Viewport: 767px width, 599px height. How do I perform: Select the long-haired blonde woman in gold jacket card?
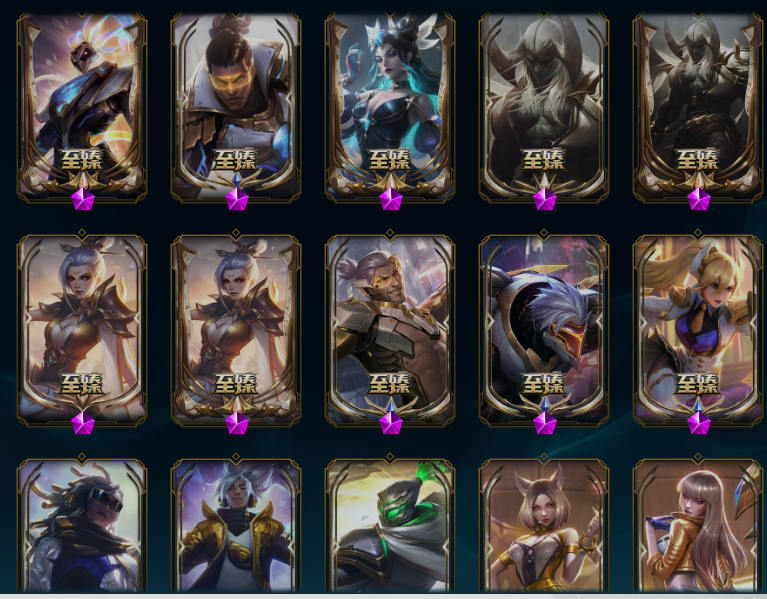[698, 526]
